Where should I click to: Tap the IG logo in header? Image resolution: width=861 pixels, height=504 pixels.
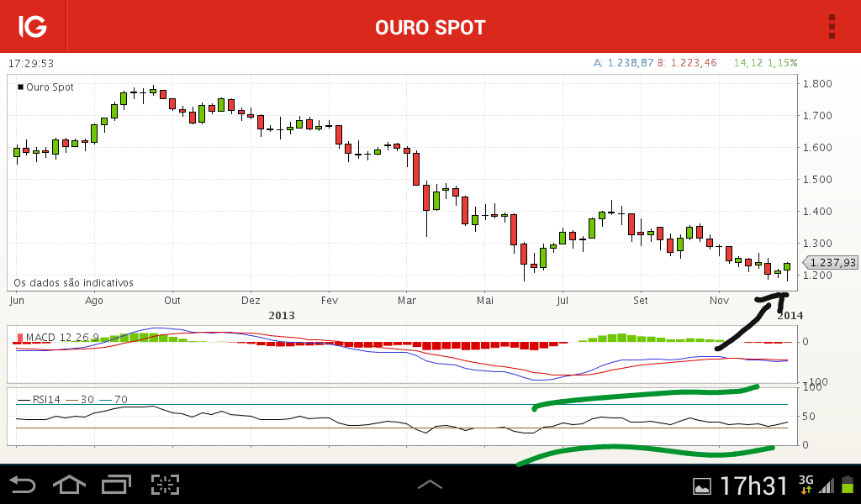[x=33, y=26]
